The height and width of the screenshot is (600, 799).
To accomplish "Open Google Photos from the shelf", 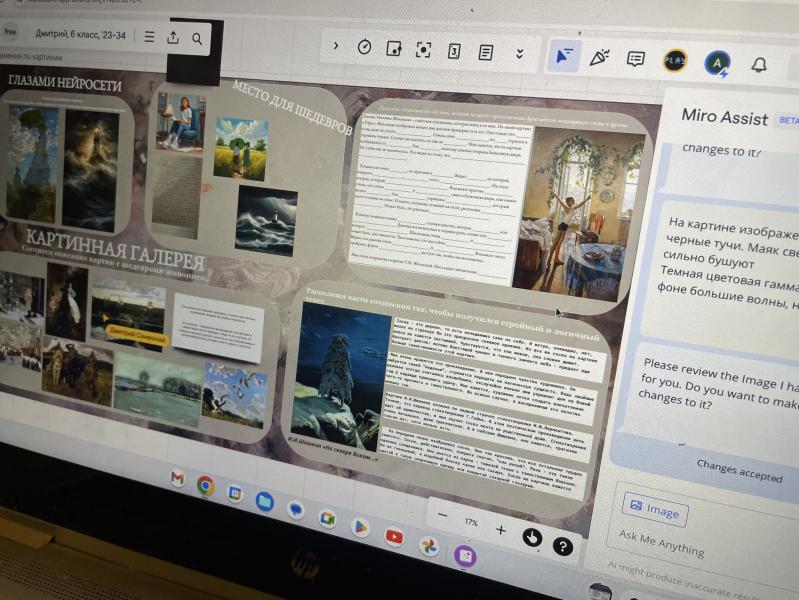I will (x=429, y=546).
